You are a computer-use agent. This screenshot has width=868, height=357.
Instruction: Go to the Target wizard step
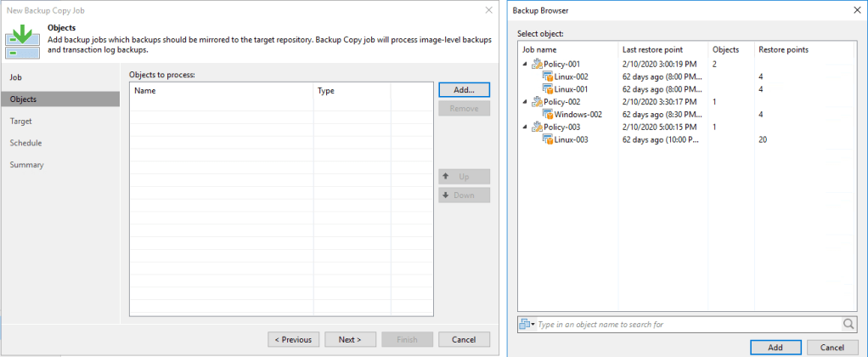(x=21, y=121)
